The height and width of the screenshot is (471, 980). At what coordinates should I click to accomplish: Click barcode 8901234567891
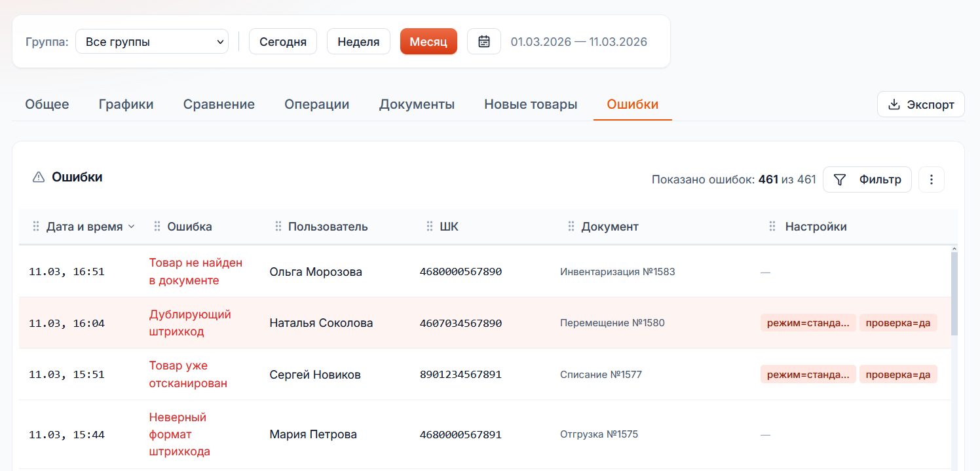461,375
